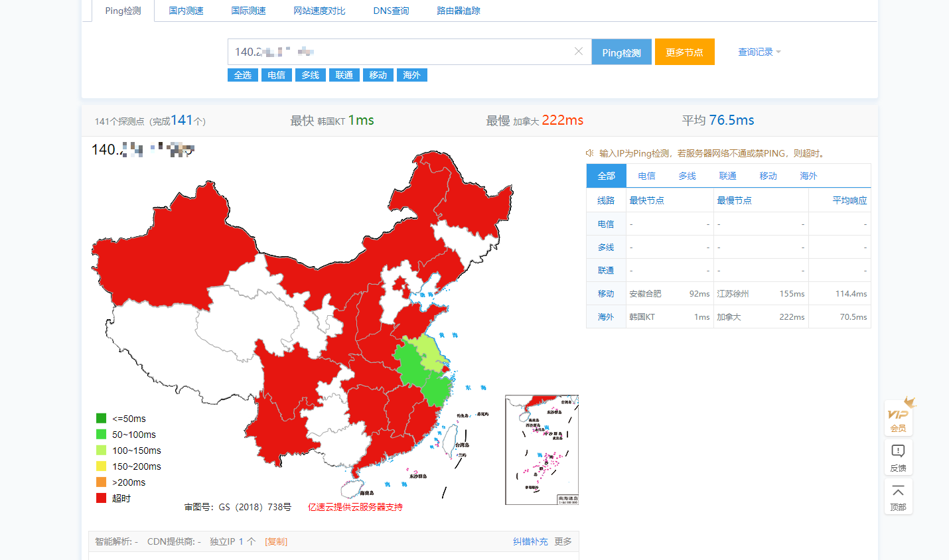
Task: Click the red 超时 legend swatch
Action: (101, 498)
